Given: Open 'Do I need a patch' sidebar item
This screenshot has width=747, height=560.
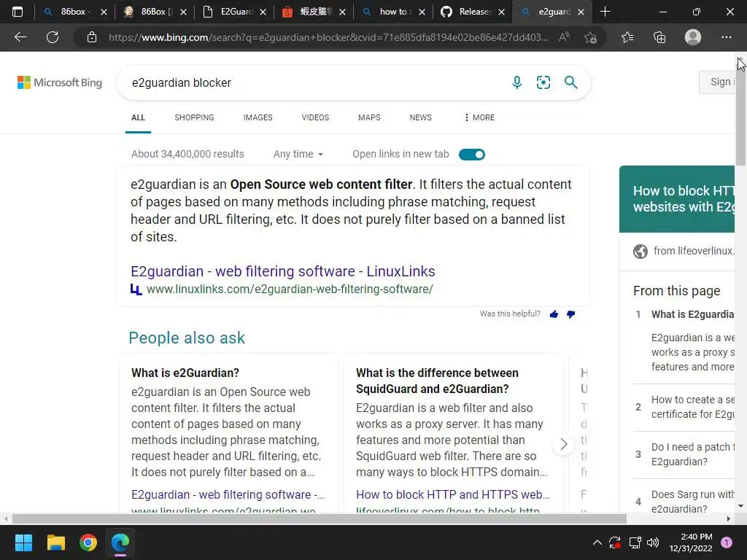Looking at the screenshot, I should [x=693, y=454].
